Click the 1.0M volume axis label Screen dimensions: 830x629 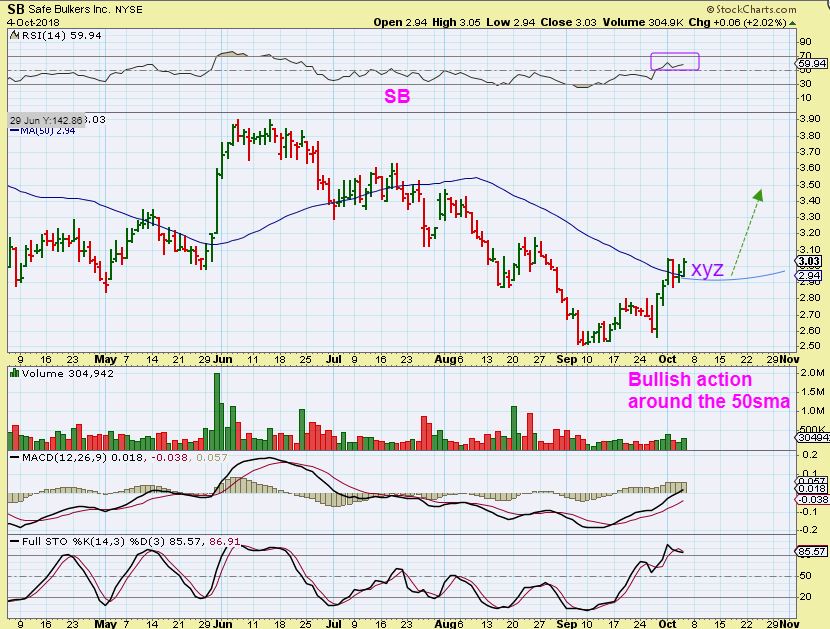(x=813, y=411)
